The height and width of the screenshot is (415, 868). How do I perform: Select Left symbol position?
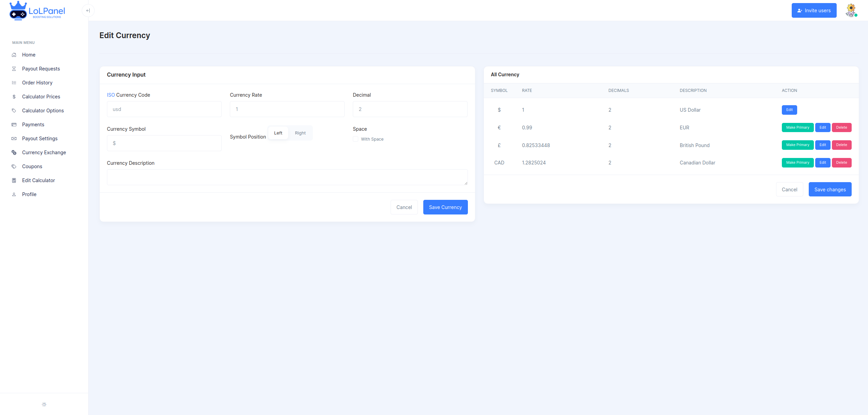point(278,133)
